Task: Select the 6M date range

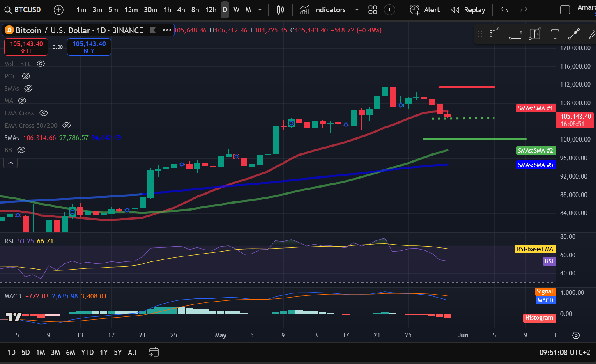Action: (x=70, y=353)
